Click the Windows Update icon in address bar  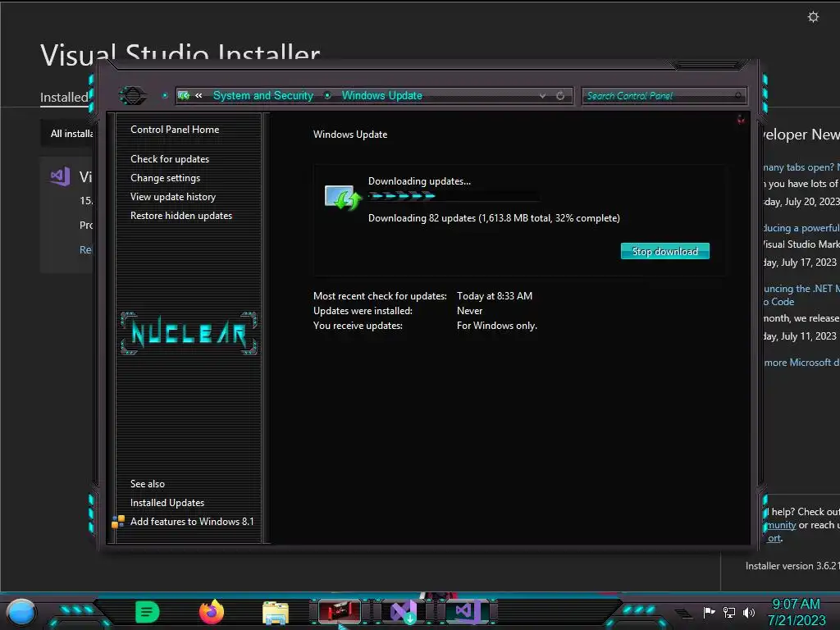(184, 96)
